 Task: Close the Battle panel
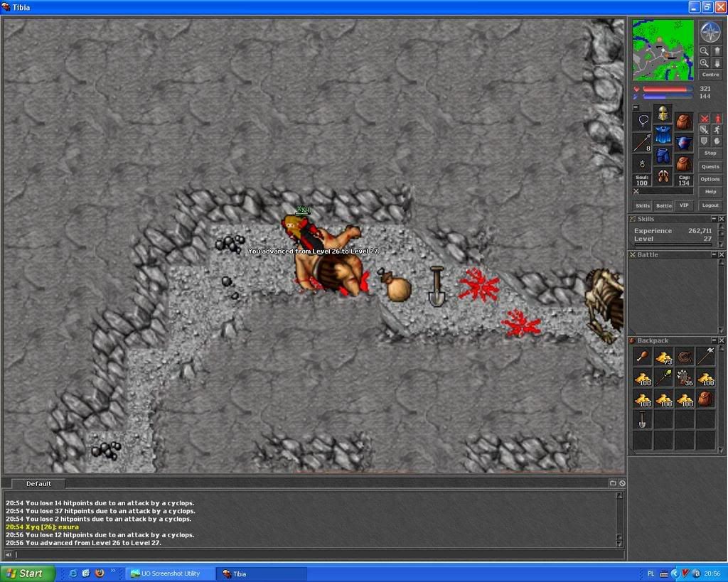point(722,255)
